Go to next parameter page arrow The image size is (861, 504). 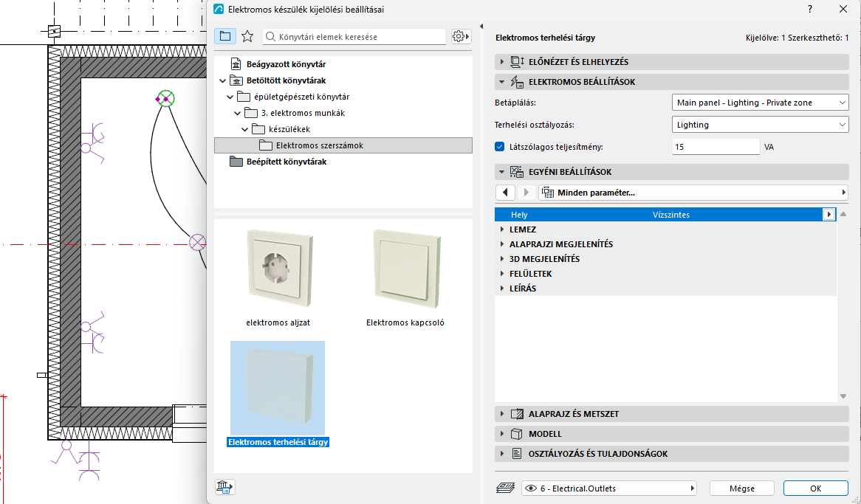(526, 193)
